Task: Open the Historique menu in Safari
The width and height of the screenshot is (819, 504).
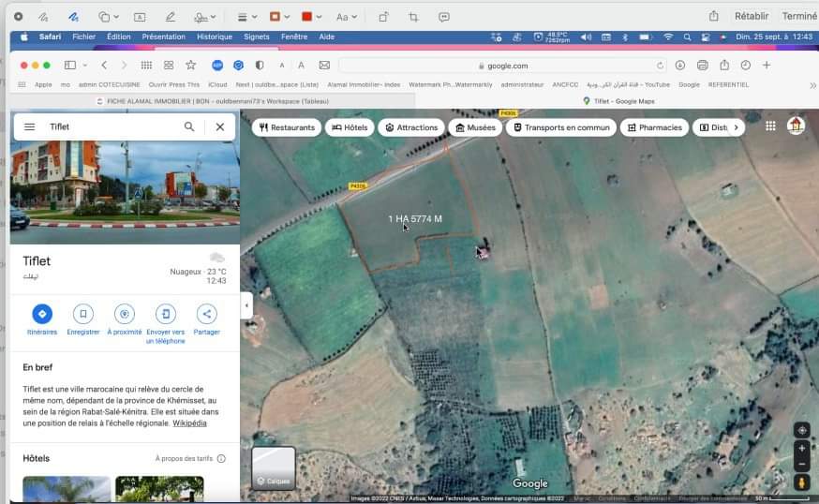Action: (214, 37)
